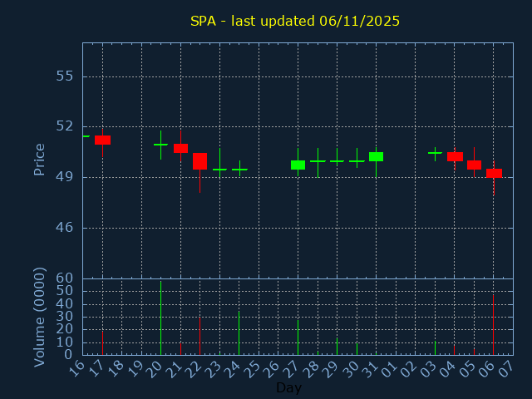Click the red candlestick on day 04
Viewport: 532px width, 399px height.
tap(455, 156)
